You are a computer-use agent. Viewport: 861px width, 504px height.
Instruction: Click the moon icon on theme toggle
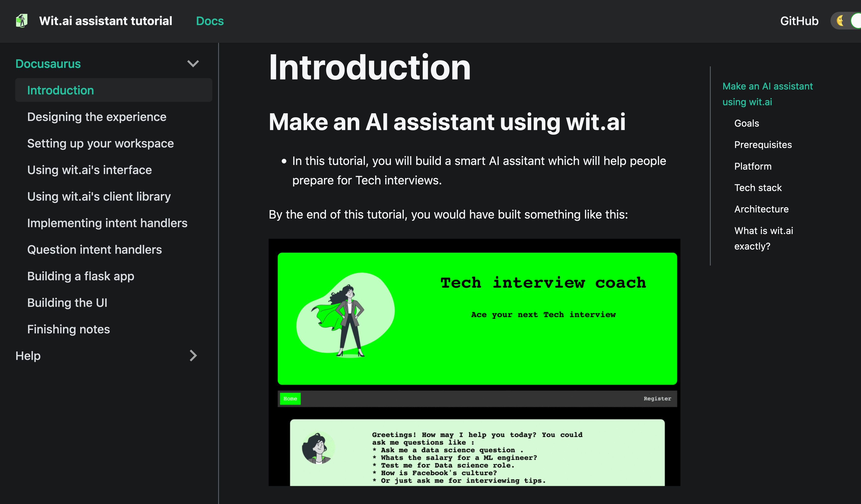point(840,21)
